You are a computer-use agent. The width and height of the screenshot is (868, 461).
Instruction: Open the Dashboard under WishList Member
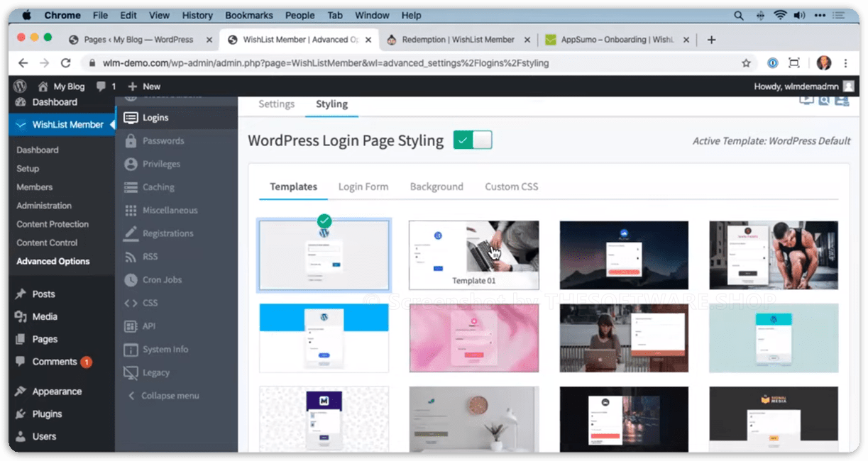(38, 150)
